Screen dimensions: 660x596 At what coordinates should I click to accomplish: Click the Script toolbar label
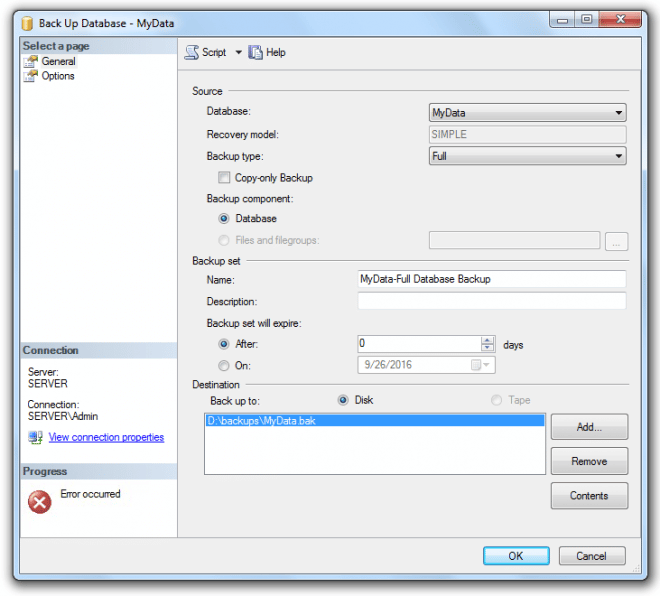[214, 53]
